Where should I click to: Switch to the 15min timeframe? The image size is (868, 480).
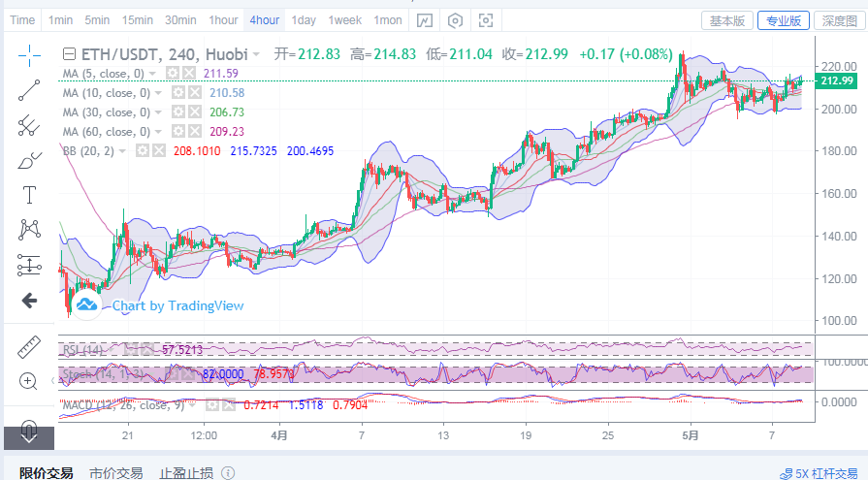137,20
